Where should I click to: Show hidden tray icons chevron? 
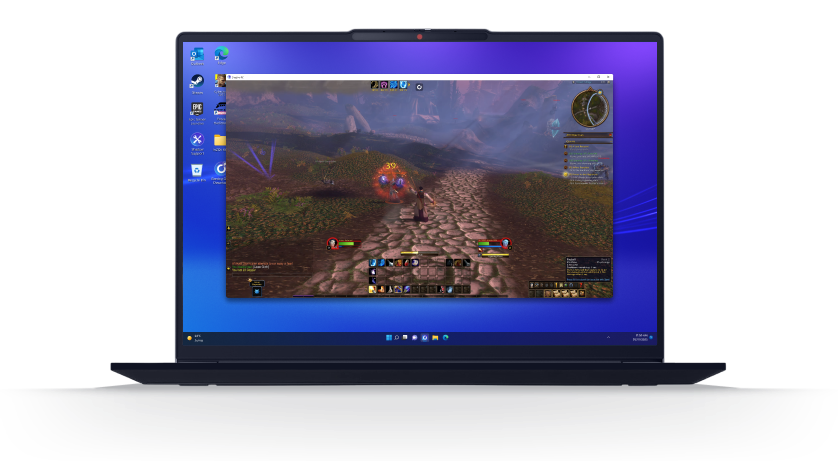(608, 338)
